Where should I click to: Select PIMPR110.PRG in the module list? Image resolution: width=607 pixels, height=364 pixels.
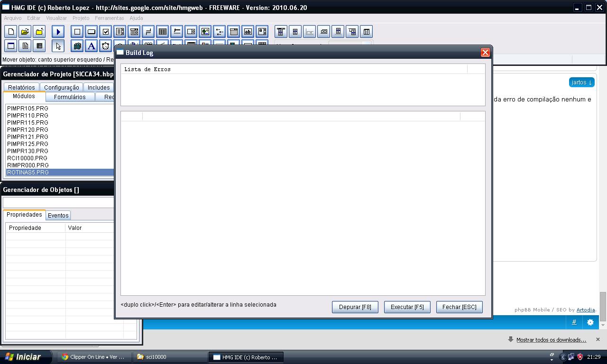click(60, 115)
